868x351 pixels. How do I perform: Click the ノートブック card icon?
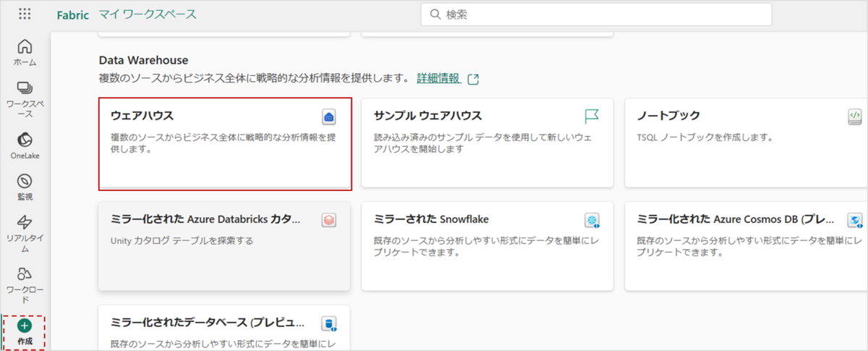pyautogui.click(x=854, y=116)
